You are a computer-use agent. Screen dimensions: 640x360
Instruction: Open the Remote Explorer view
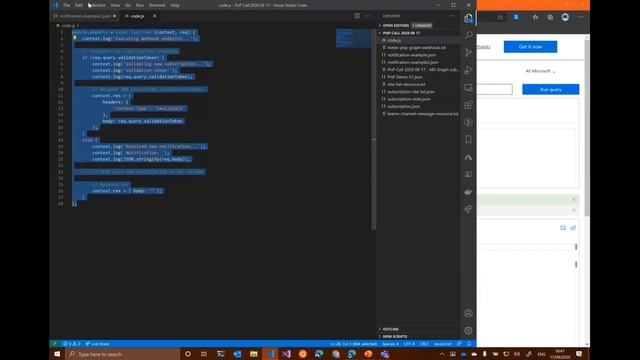point(468,88)
